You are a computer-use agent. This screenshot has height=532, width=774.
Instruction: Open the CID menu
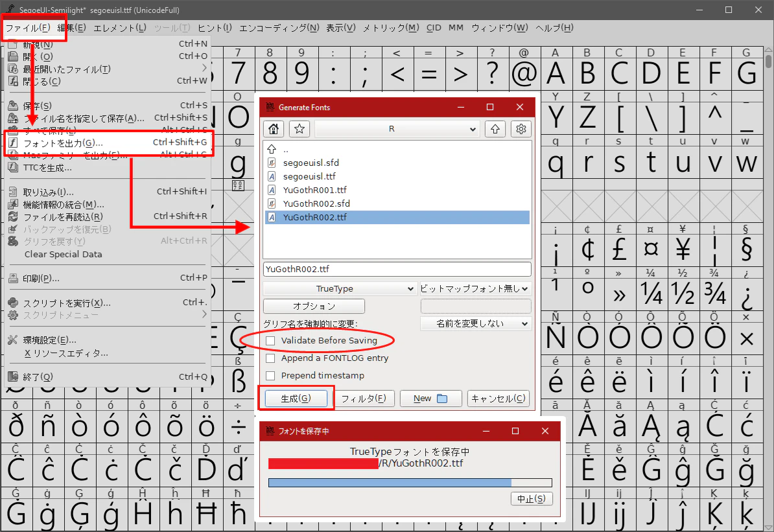tap(434, 28)
